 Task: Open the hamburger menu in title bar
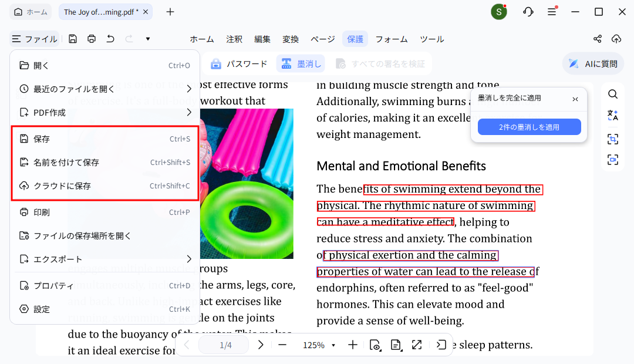552,12
